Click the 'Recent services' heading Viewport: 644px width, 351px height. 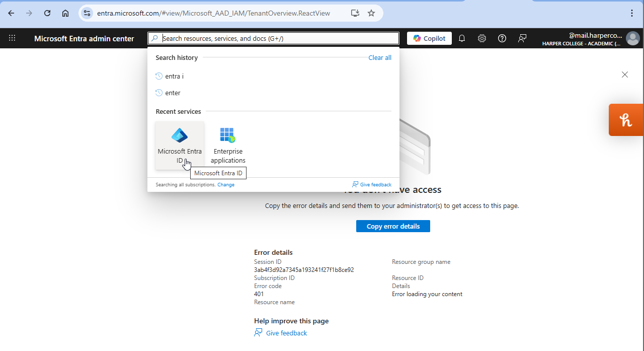click(x=178, y=112)
